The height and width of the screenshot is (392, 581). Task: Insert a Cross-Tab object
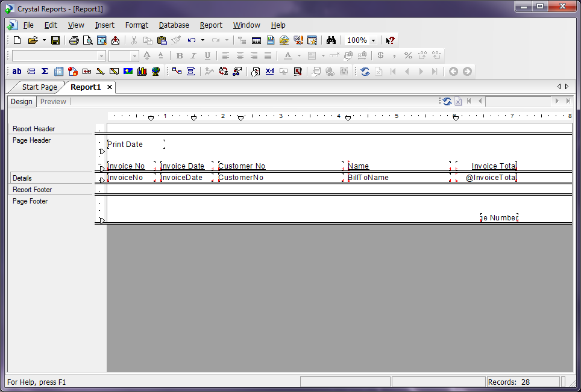(58, 71)
